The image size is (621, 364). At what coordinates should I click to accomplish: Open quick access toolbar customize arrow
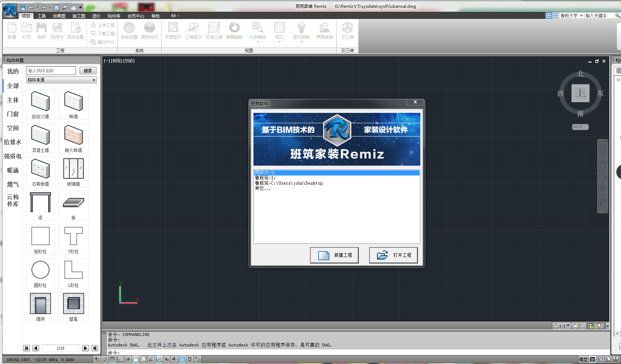(x=81, y=7)
